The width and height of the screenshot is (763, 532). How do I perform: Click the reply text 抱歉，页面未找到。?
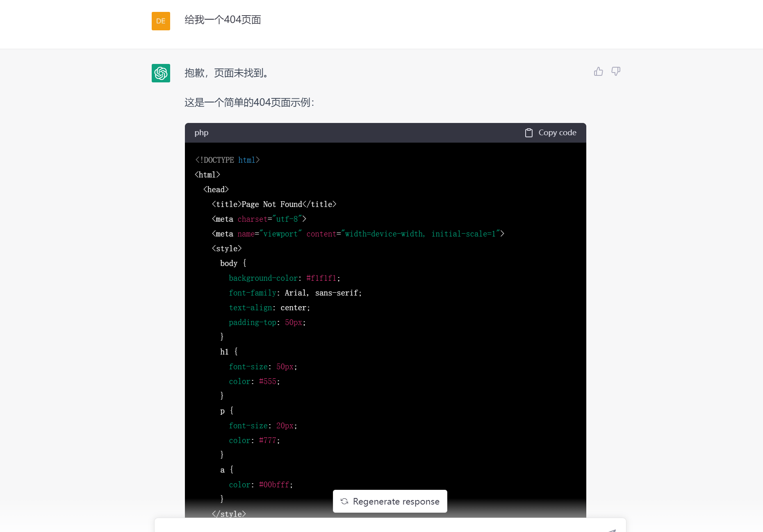tap(228, 73)
